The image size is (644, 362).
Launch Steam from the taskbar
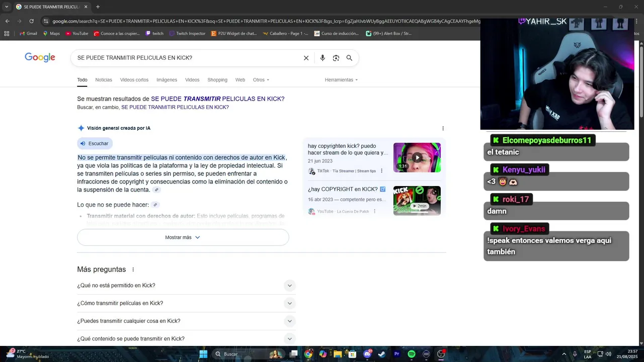coord(382,354)
